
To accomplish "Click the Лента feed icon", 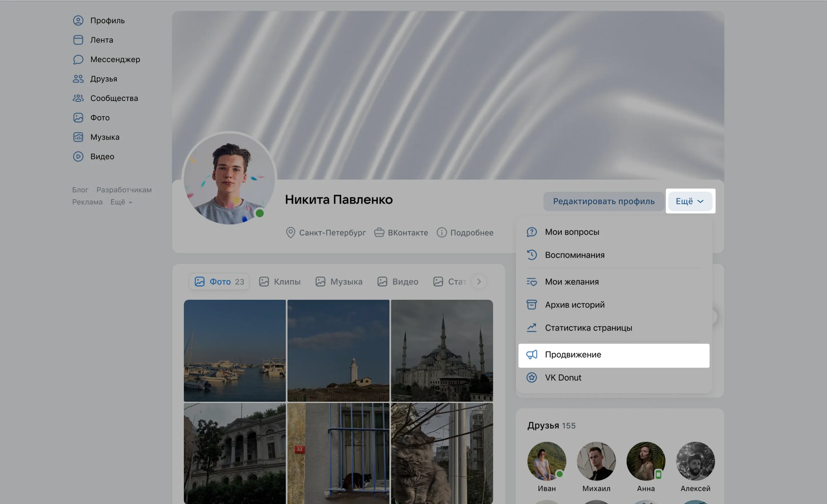I will pos(78,40).
